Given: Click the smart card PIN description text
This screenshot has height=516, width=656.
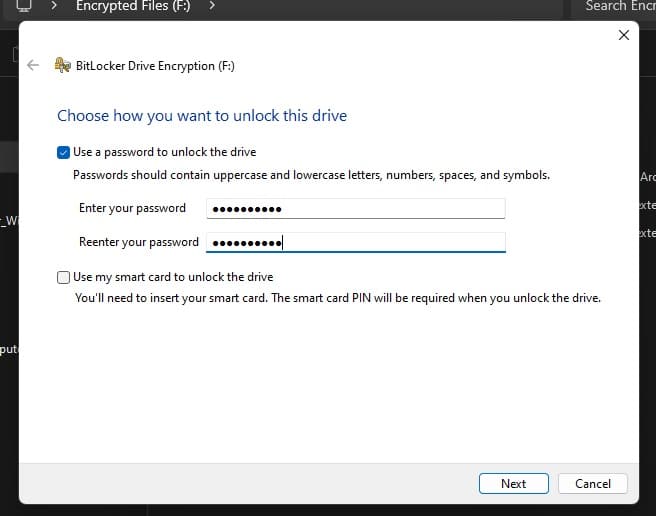Looking at the screenshot, I should tap(338, 298).
